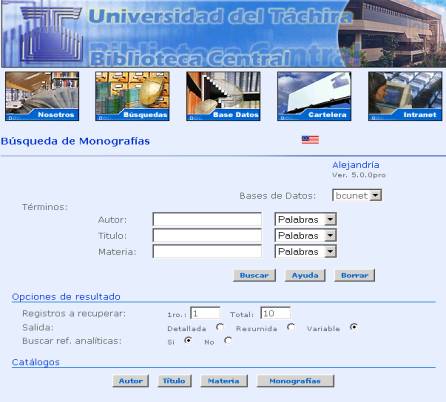
Task: Focus the Título text field
Action: click(x=207, y=235)
